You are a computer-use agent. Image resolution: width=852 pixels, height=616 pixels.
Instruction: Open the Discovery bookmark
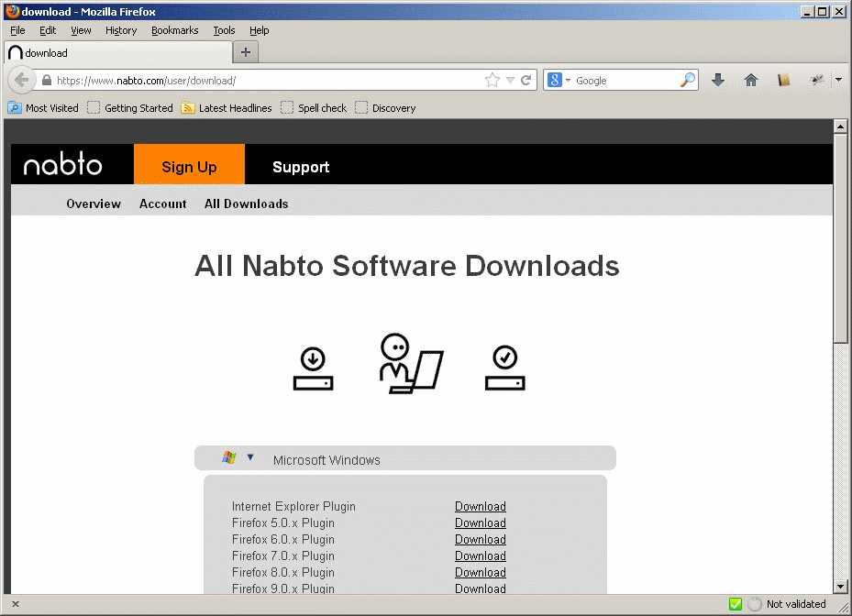pos(386,108)
